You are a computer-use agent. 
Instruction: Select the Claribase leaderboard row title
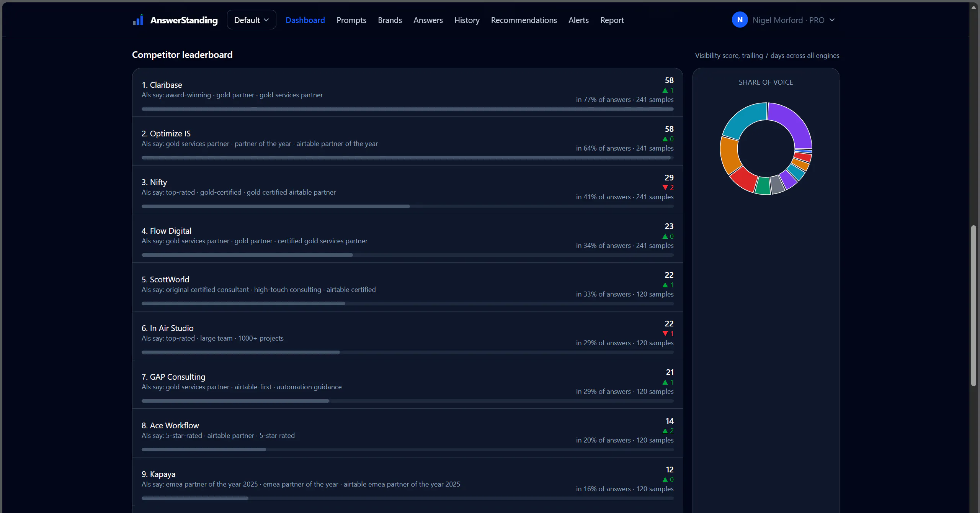coord(162,85)
